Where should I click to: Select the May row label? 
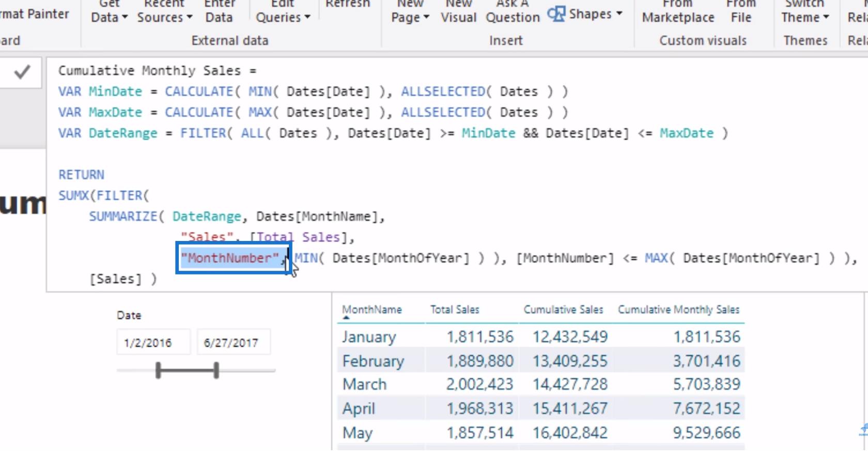point(357,433)
